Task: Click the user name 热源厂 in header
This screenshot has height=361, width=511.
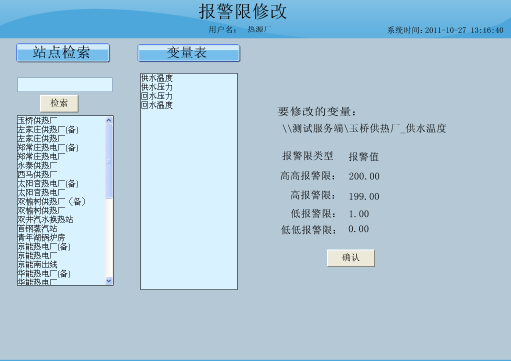Action: click(259, 30)
